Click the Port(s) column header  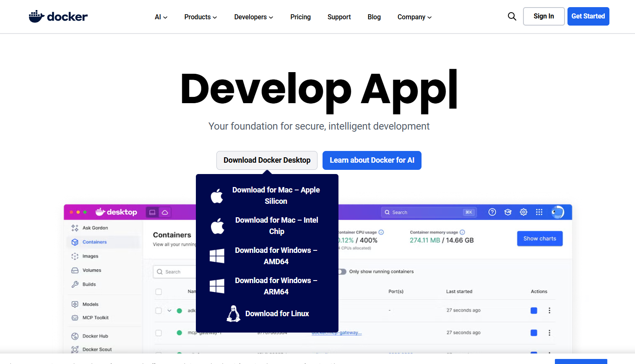click(396, 291)
